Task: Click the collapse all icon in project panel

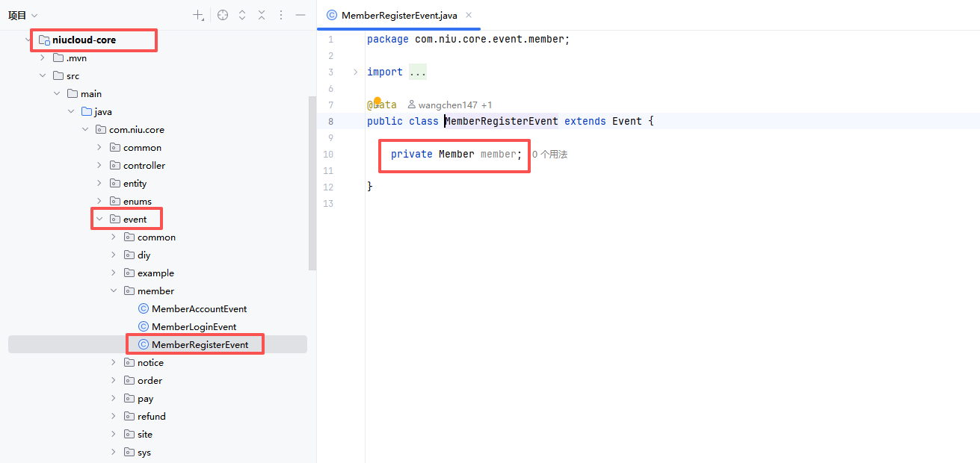Action: click(x=262, y=15)
